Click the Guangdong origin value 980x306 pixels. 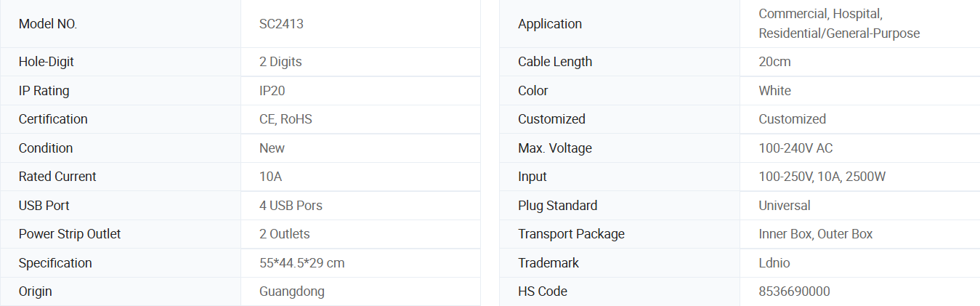291,291
